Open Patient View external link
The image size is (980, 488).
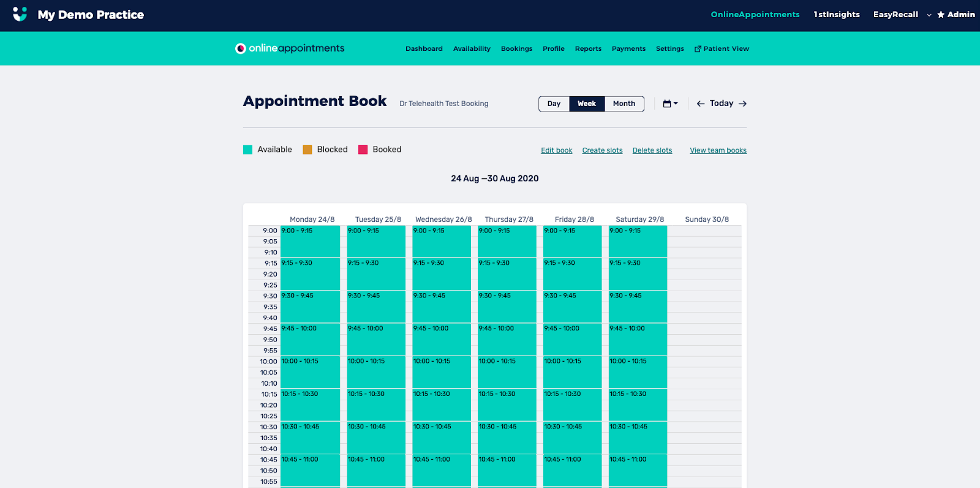click(x=722, y=49)
